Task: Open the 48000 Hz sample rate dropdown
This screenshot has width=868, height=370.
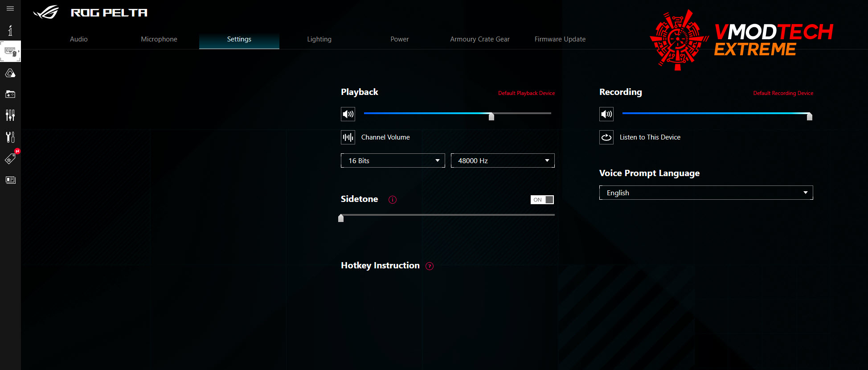Action: click(x=503, y=160)
